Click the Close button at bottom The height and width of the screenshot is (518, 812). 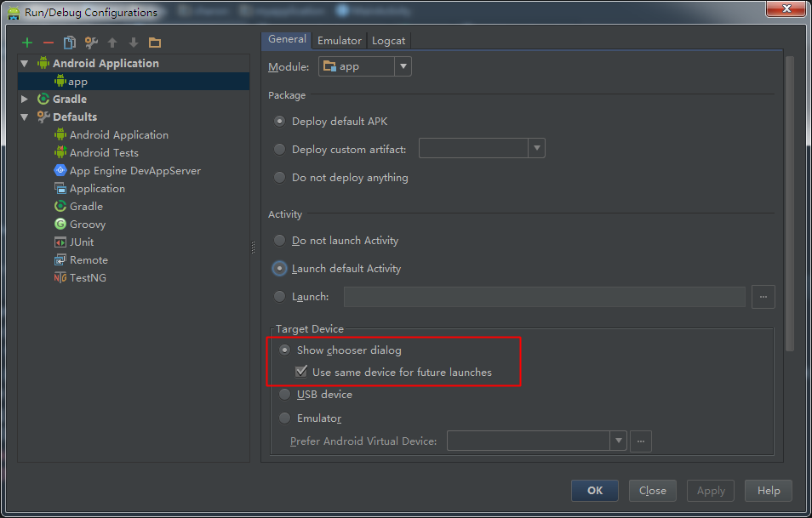click(x=653, y=491)
